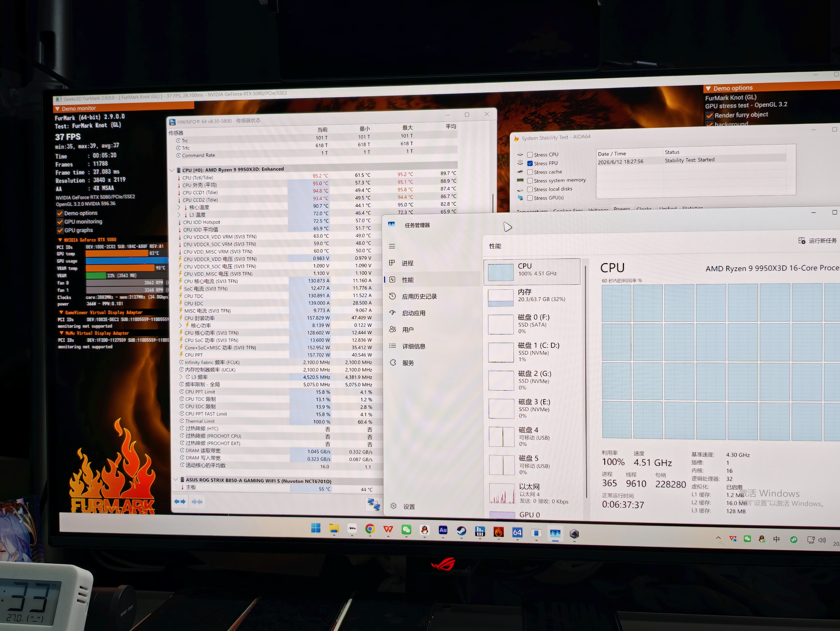The image size is (840, 631).
Task: Click the expand-columns arrows button in HWiNFO
Action: (180, 501)
